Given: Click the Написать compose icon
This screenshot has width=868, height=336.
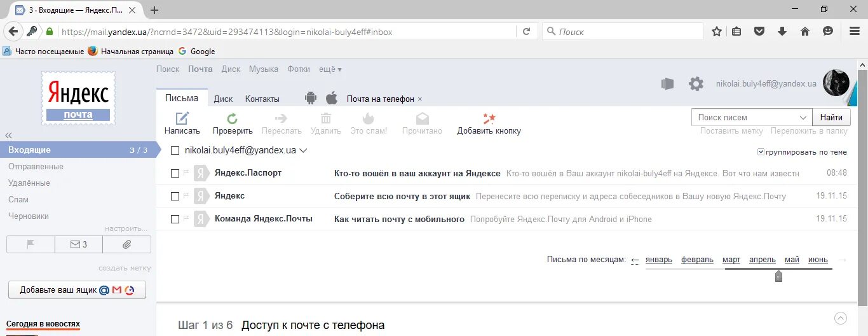Looking at the screenshot, I should [182, 118].
